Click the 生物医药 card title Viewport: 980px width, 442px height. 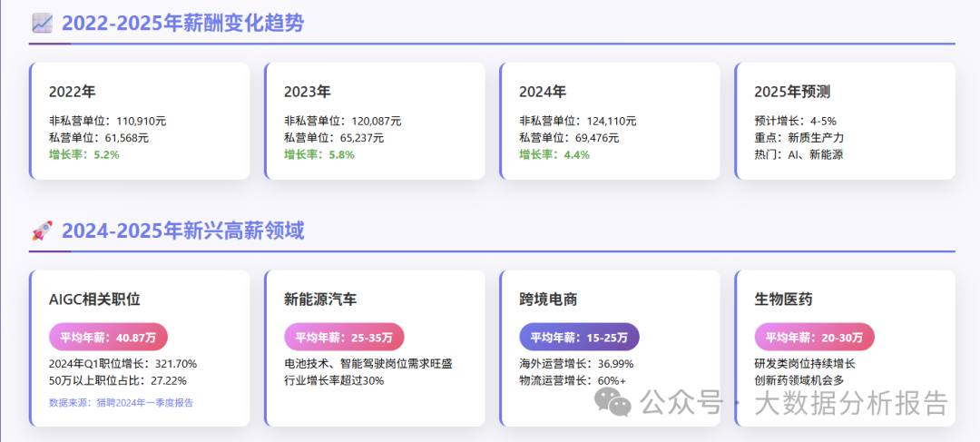tap(783, 300)
